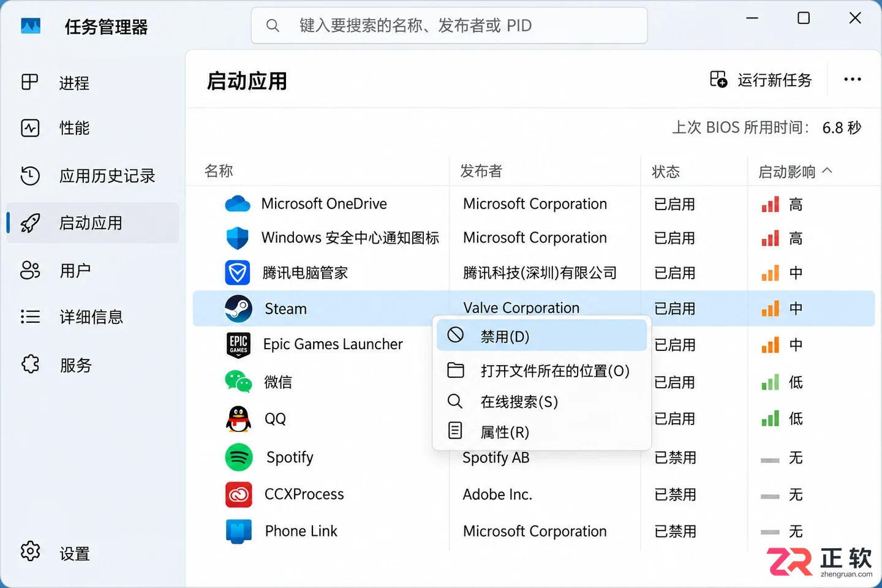Select the CCXProcess row
The image size is (882, 588).
coord(533,494)
